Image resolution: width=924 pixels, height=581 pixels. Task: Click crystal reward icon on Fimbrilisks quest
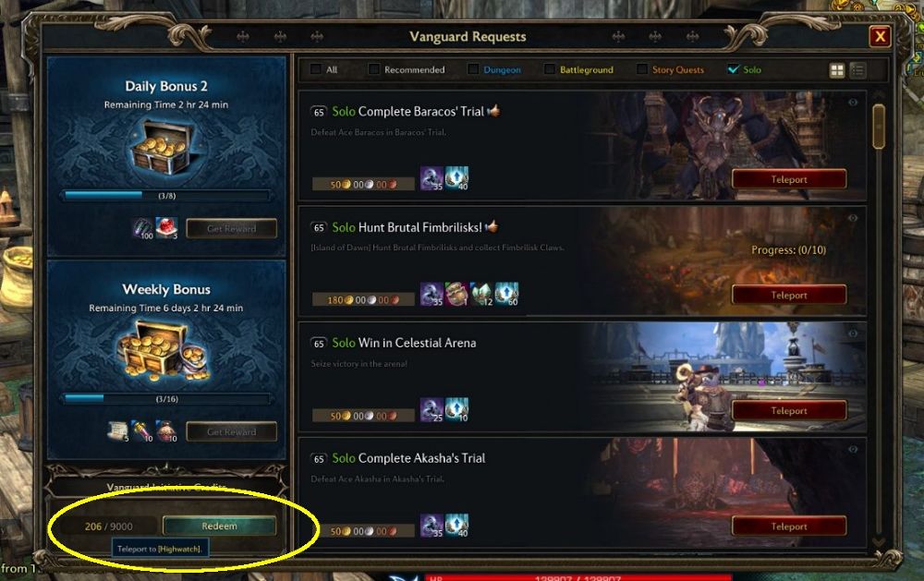click(480, 294)
